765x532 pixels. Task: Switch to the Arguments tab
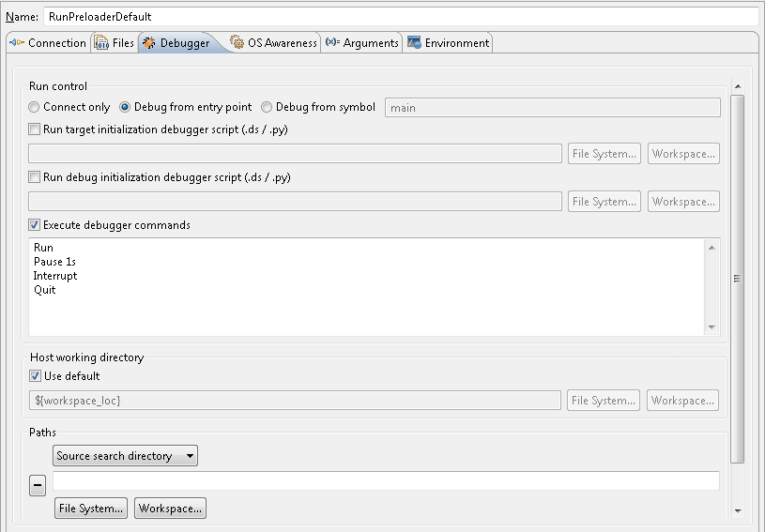tap(361, 43)
